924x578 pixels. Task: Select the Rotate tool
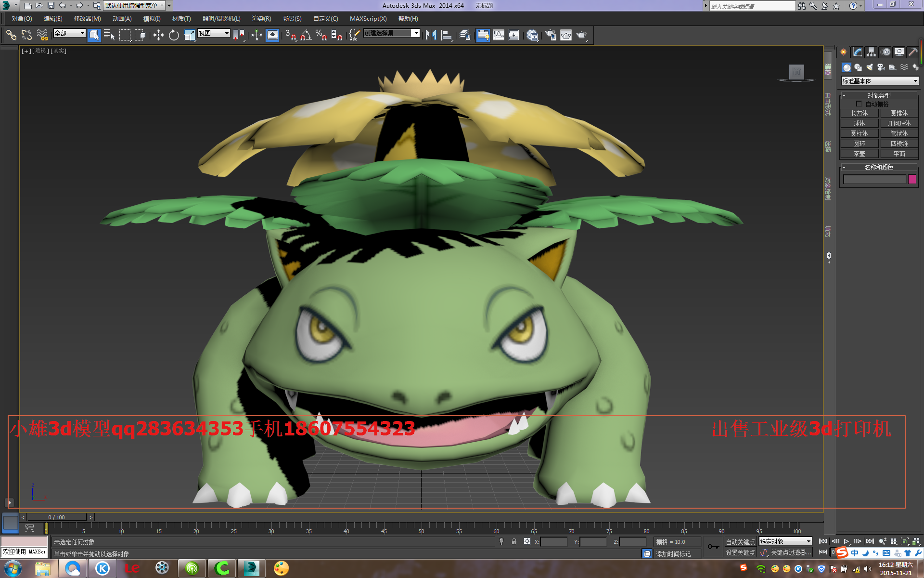(x=174, y=35)
